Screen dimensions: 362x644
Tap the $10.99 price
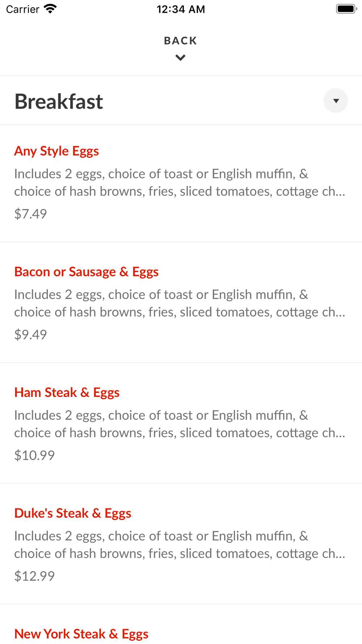coord(34,455)
